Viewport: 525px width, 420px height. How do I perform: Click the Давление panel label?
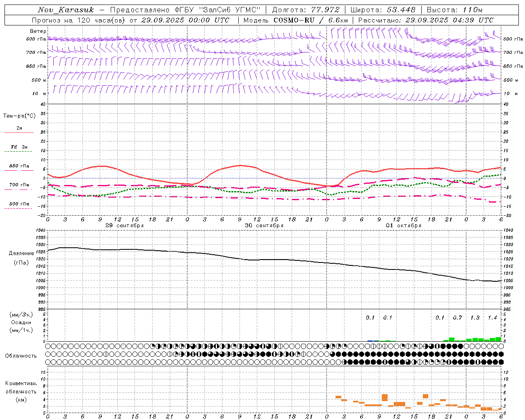pos(21,253)
